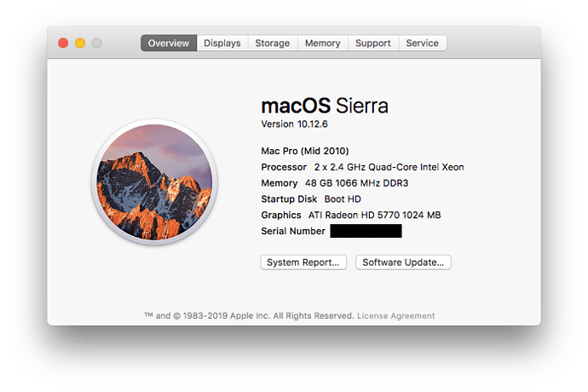Open the Displays tab
588x392 pixels.
click(x=222, y=43)
